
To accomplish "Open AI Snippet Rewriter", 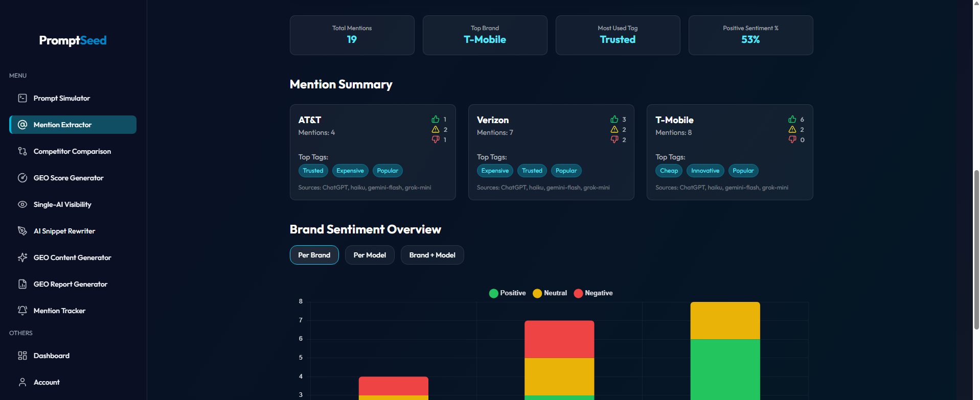I will click(73, 231).
